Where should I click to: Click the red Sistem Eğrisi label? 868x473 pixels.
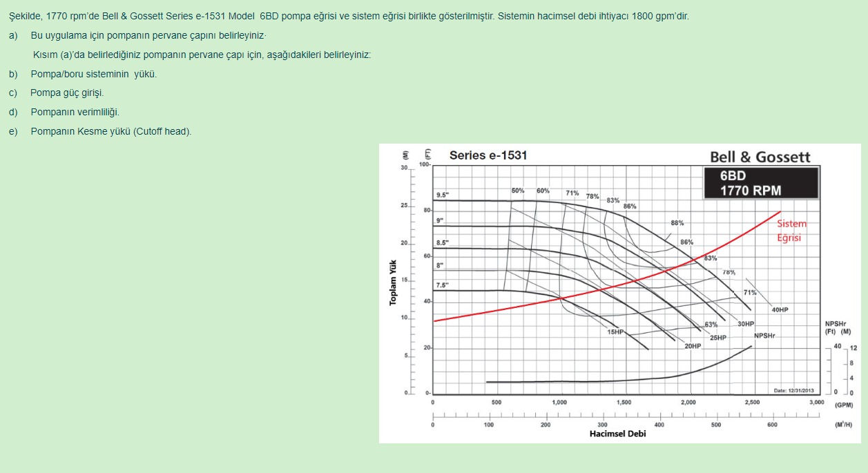click(793, 231)
